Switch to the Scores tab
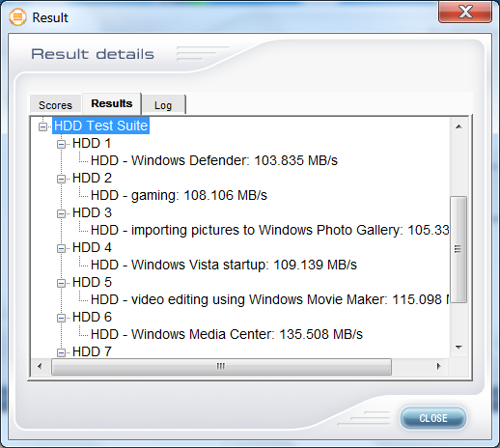500x448 pixels. click(55, 105)
